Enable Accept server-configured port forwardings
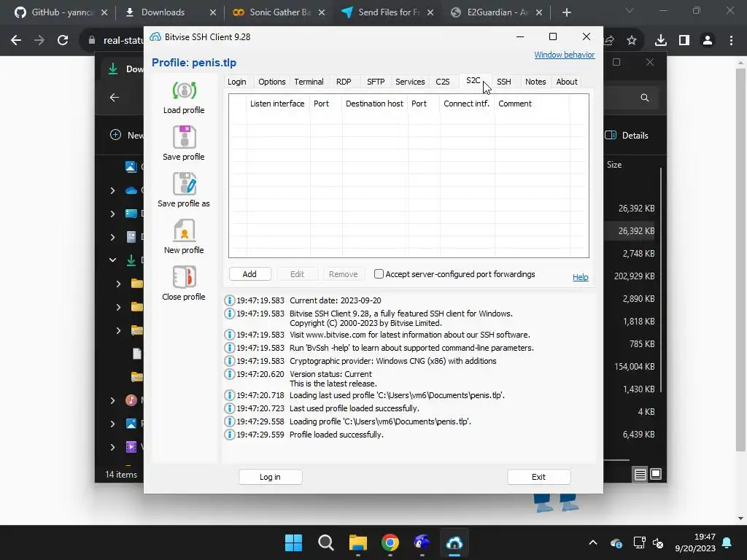The height and width of the screenshot is (560, 747). [x=379, y=274]
